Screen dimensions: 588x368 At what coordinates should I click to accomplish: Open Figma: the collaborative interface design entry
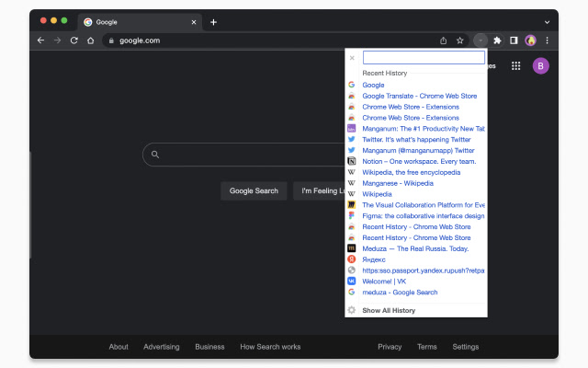[424, 215]
